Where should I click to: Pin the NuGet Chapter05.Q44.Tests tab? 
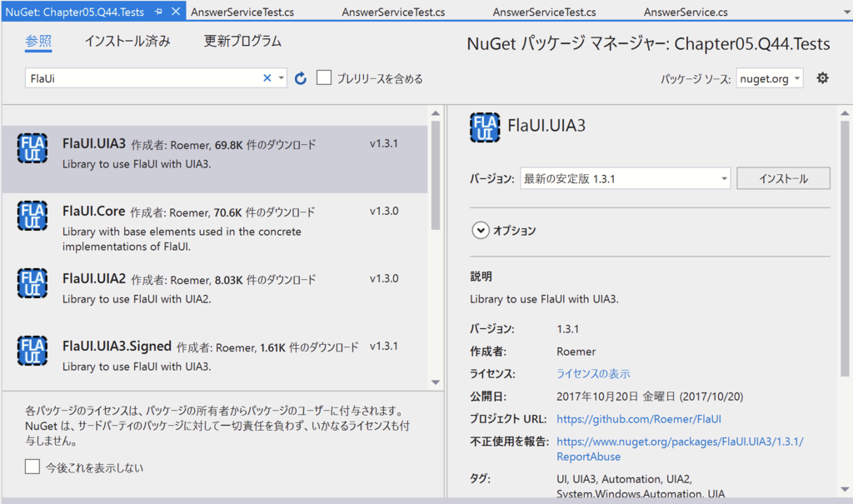click(158, 12)
